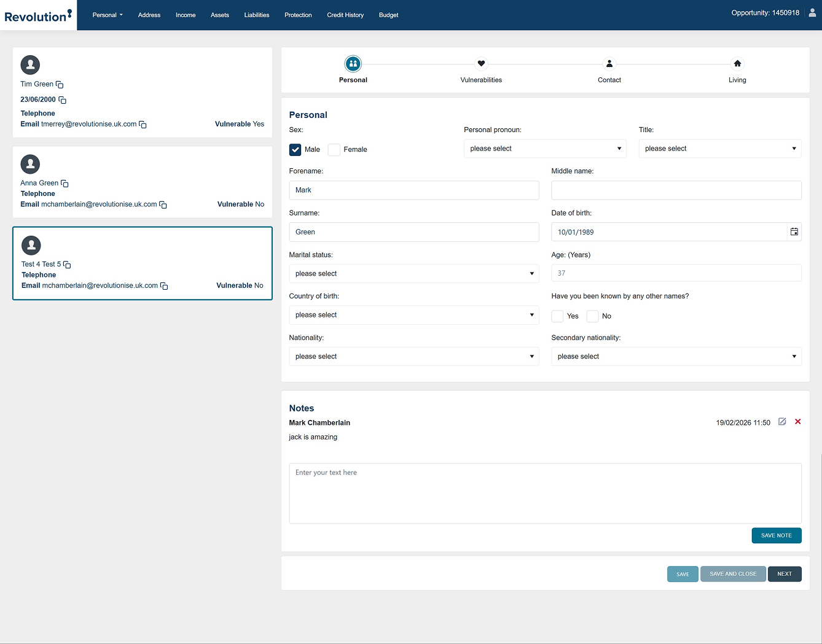Open the Personal menu in the navigation bar
The width and height of the screenshot is (822, 644).
point(108,15)
